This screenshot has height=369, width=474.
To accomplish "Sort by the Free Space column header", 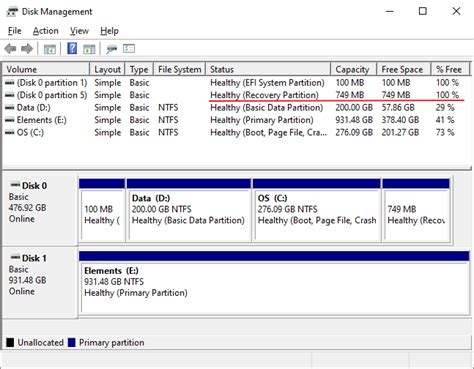I will click(404, 69).
